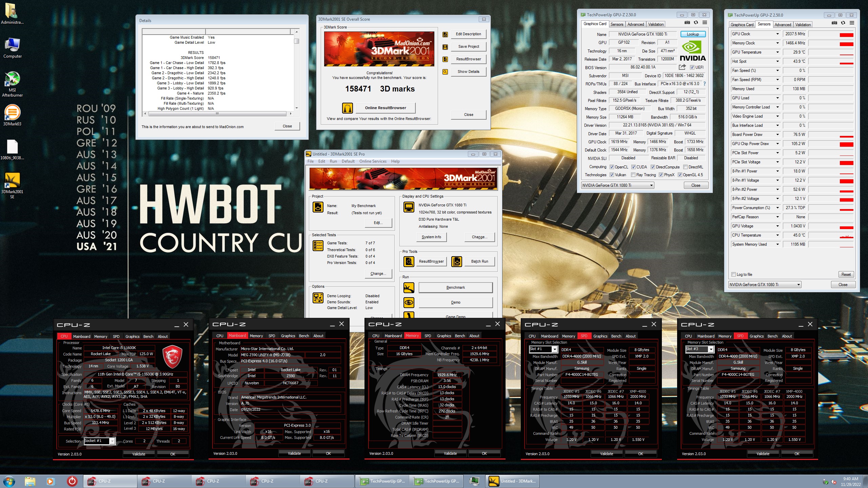The height and width of the screenshot is (488, 868).
Task: Launch the 3DMark2001 SE desktop shortcut
Action: (12, 185)
